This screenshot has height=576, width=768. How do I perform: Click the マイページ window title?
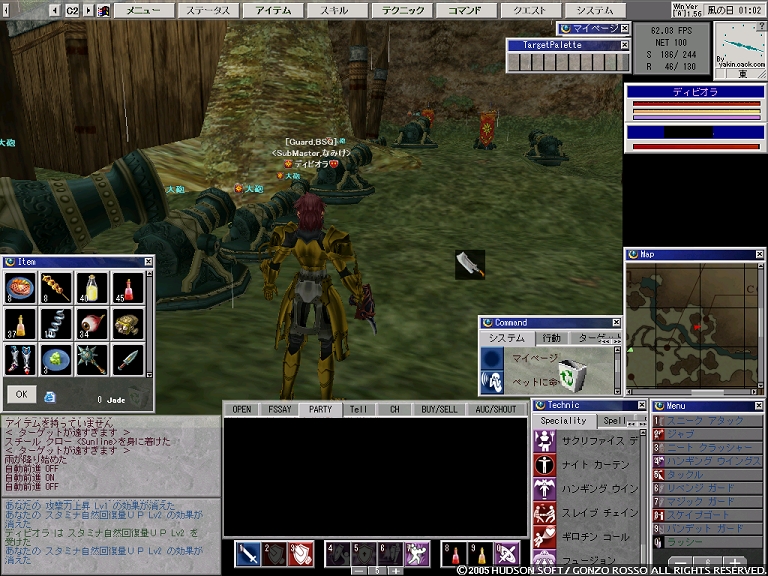click(x=595, y=29)
